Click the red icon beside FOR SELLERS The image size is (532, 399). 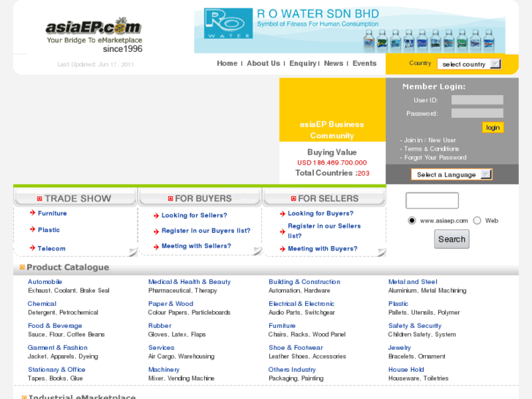pyautogui.click(x=293, y=198)
